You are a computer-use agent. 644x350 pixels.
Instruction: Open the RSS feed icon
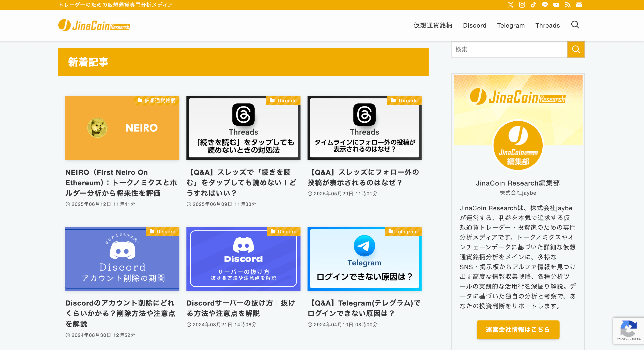point(567,5)
